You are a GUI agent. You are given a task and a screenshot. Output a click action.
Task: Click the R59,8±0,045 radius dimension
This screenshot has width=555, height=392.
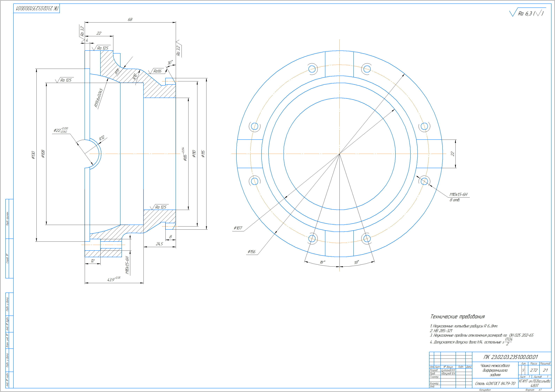point(98,98)
